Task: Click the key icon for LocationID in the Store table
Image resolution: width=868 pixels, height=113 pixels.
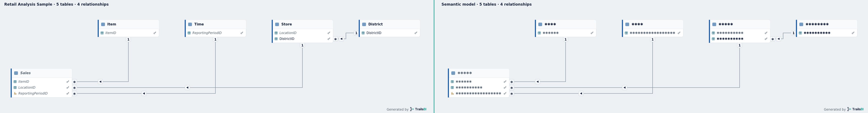Action: [329, 33]
